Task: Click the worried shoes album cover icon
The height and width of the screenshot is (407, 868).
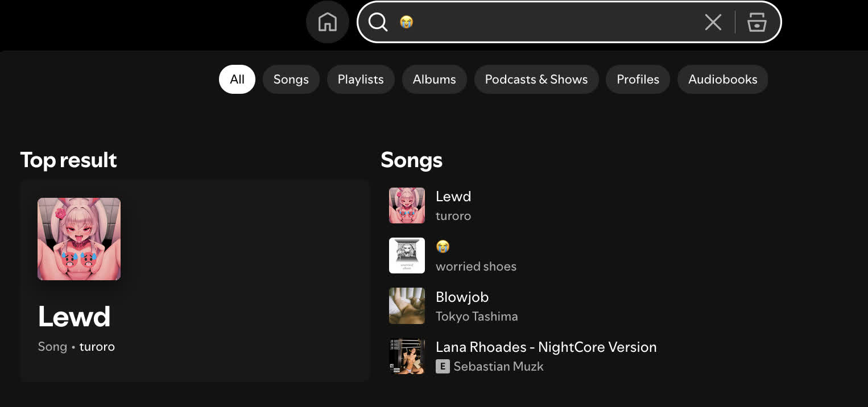Action: coord(407,255)
